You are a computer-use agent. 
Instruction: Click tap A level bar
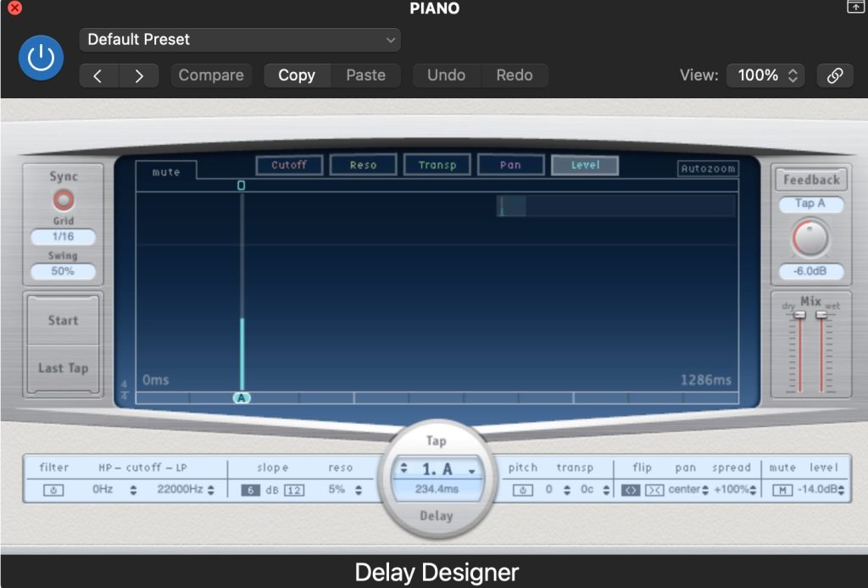[x=242, y=354]
